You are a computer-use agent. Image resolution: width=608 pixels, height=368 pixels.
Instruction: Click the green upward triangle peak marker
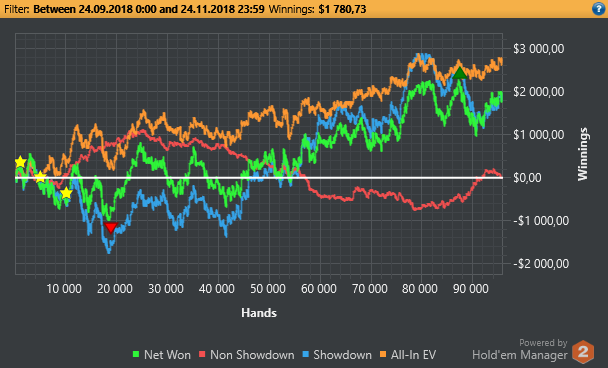(x=460, y=73)
